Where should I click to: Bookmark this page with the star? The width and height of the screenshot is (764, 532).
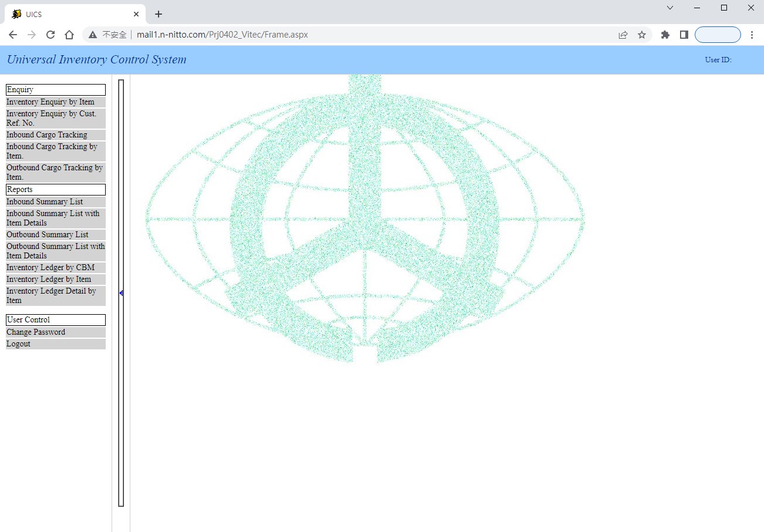(x=642, y=35)
